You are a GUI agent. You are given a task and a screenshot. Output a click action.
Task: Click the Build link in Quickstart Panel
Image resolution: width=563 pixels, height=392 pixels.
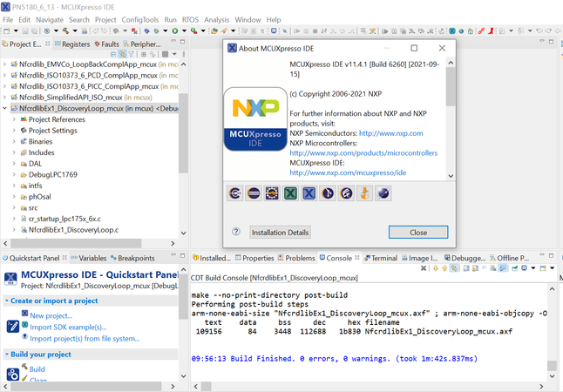[37, 369]
